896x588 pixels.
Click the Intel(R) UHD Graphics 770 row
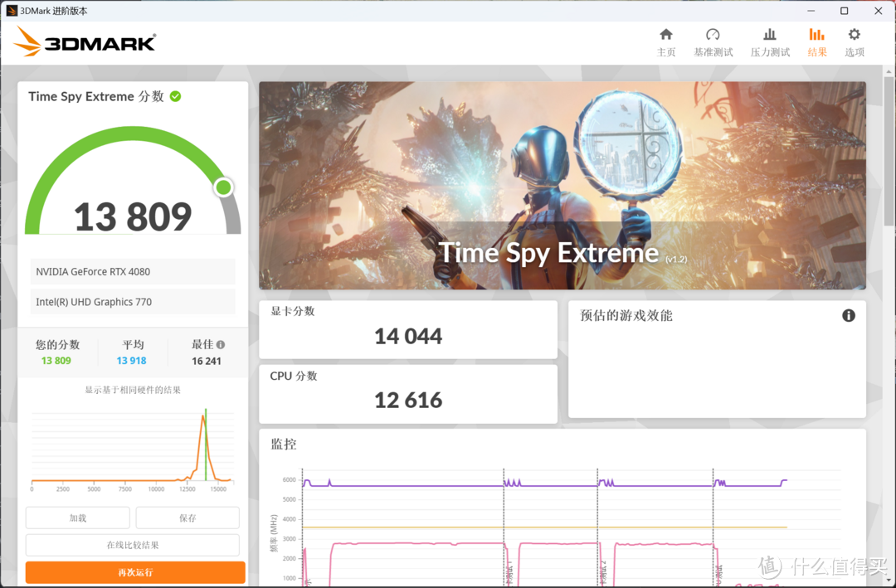click(x=133, y=302)
